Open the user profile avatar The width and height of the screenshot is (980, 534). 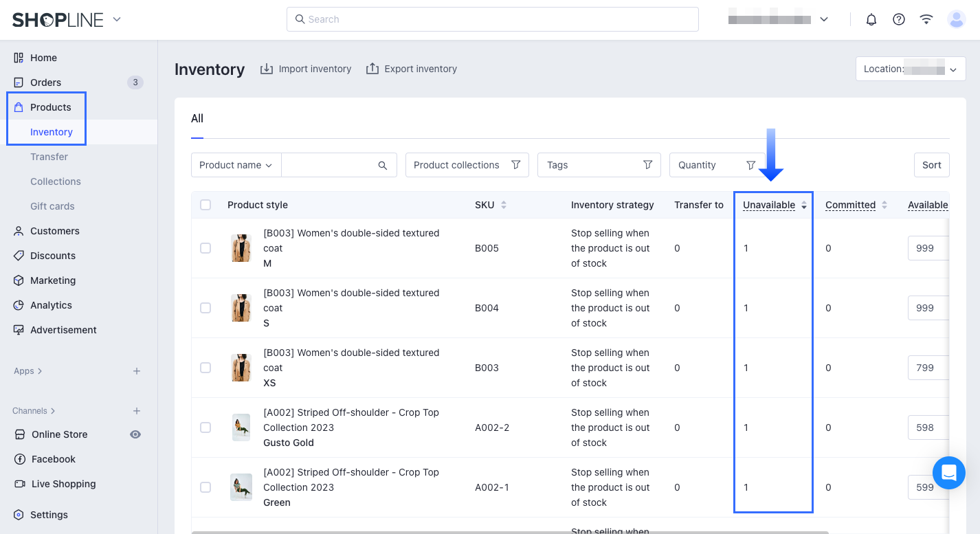[956, 19]
